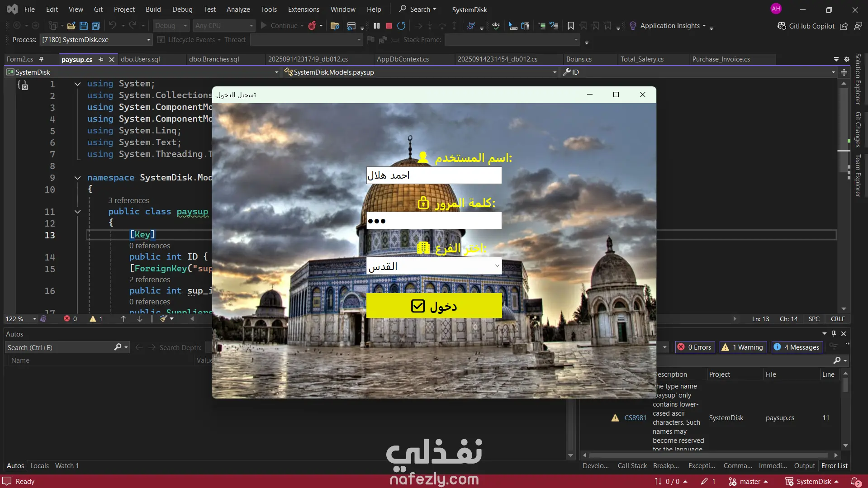Switch to the Output tab
Image resolution: width=868 pixels, height=488 pixels.
(x=804, y=466)
